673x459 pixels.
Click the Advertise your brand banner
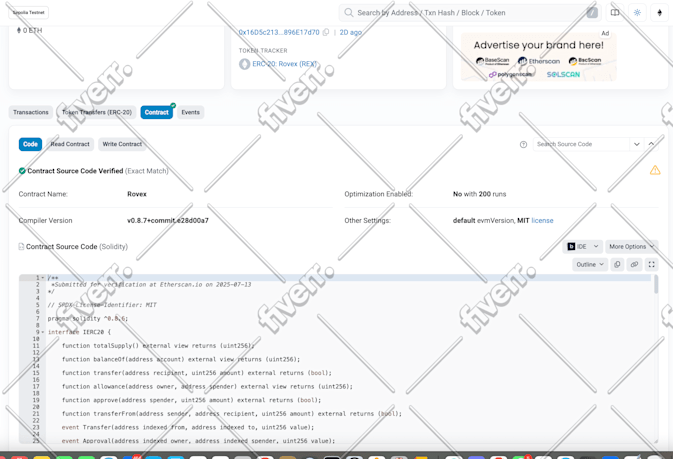coord(539,57)
